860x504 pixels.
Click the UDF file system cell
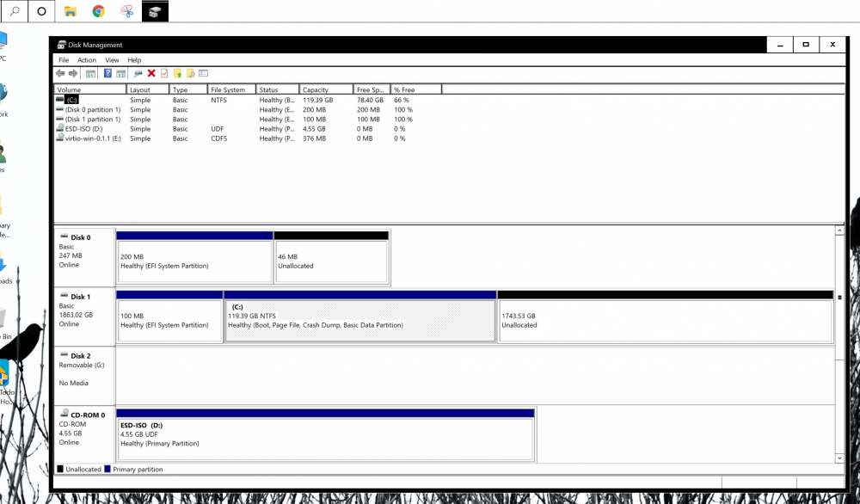click(218, 129)
